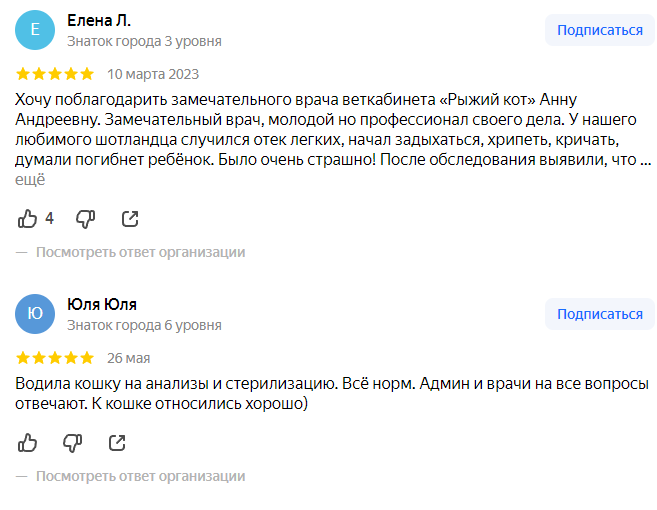Open the profile name Елена Л.
657x510 pixels.
pos(99,20)
